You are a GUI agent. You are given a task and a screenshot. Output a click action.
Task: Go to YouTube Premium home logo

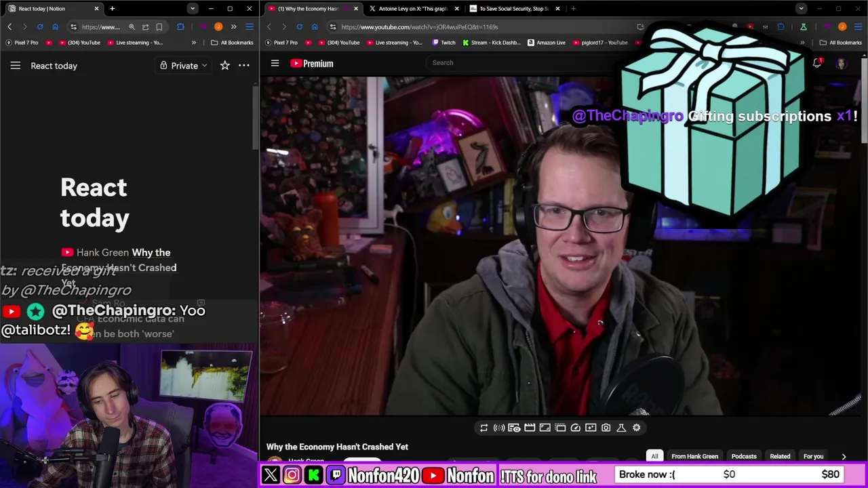pos(312,63)
